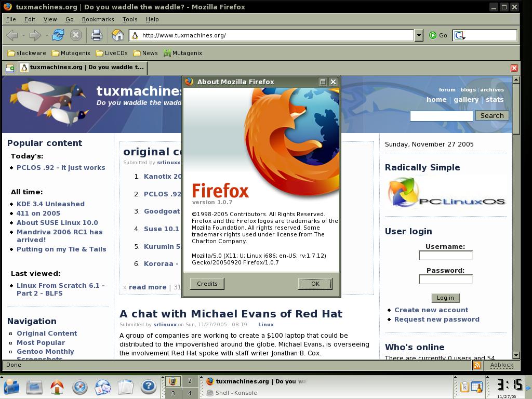This screenshot has height=399, width=532.
Task: Launch the compass web browser panel icon
Action: click(79, 387)
